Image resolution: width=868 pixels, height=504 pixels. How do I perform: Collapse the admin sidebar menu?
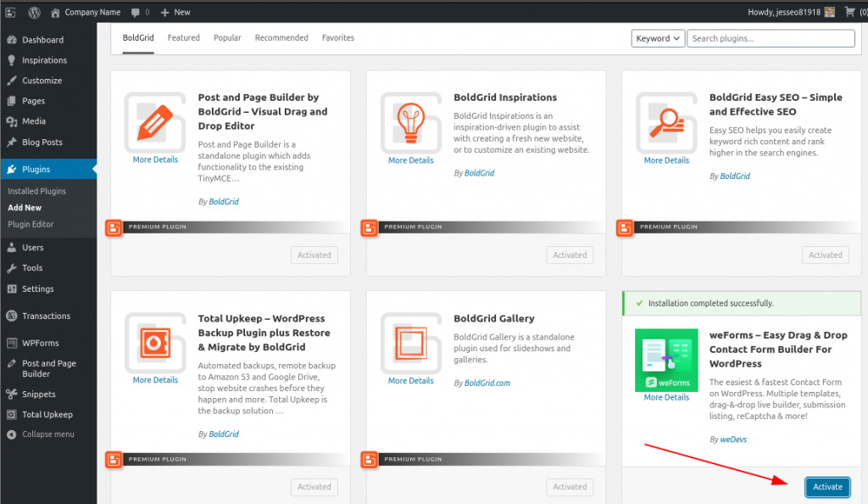[x=48, y=434]
